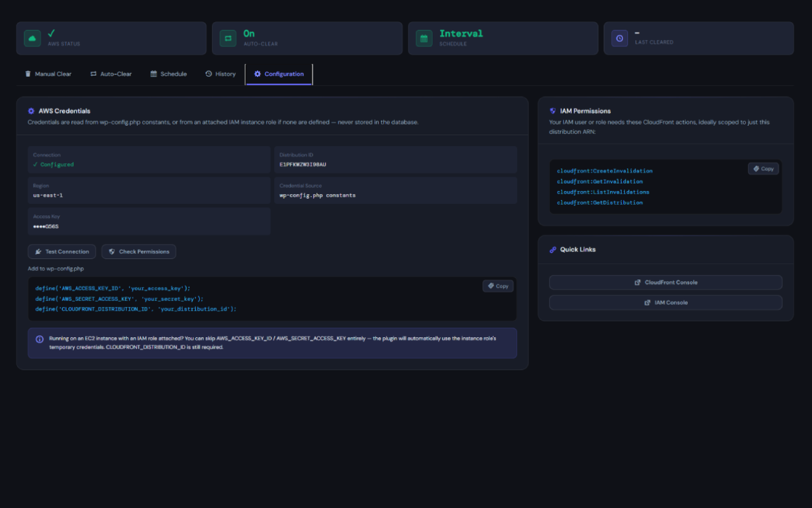Open the Schedule tab

pos(169,74)
